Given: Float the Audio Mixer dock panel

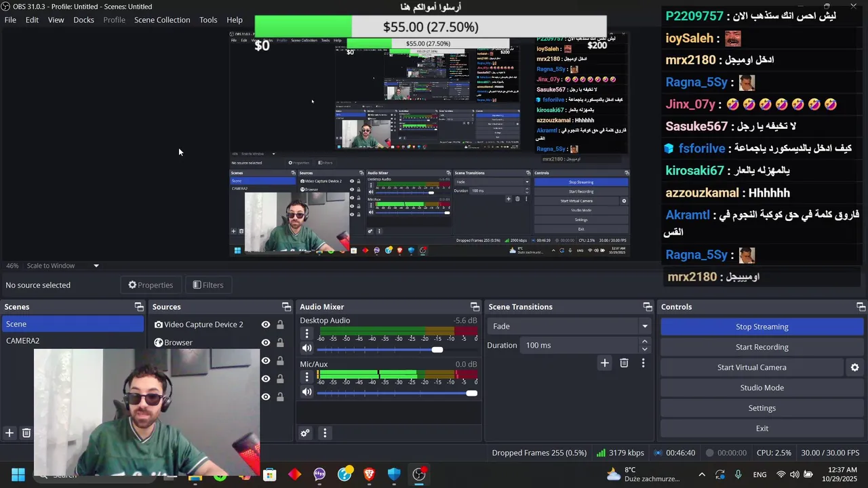Looking at the screenshot, I should (x=475, y=307).
